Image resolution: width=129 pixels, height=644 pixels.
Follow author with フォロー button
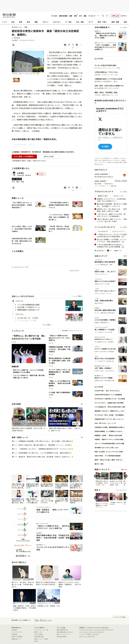pos(41,174)
